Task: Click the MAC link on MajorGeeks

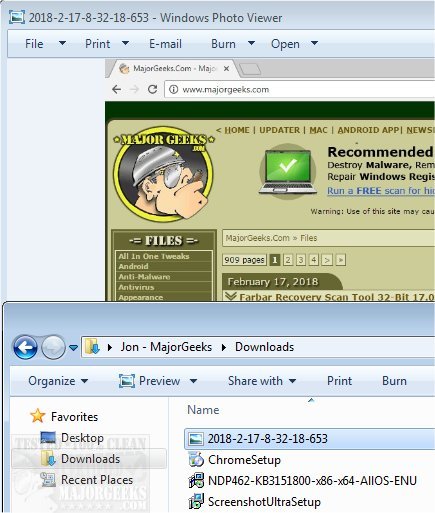Action: tap(318, 130)
